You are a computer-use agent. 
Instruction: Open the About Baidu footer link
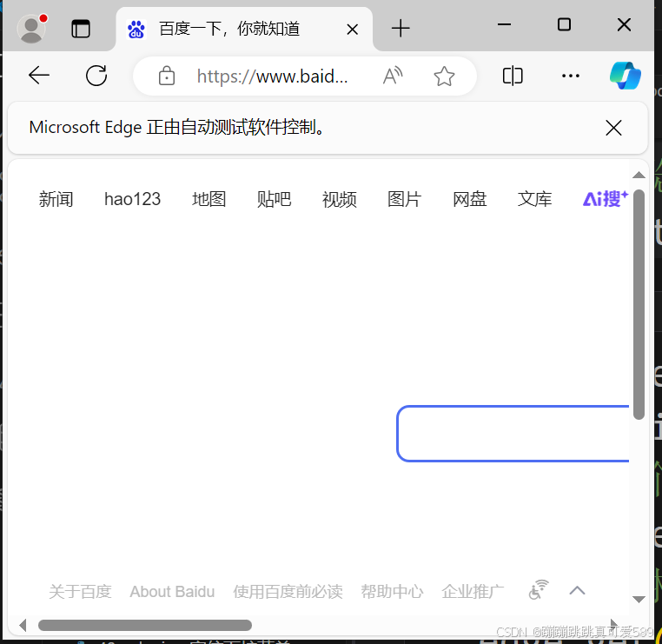172,591
